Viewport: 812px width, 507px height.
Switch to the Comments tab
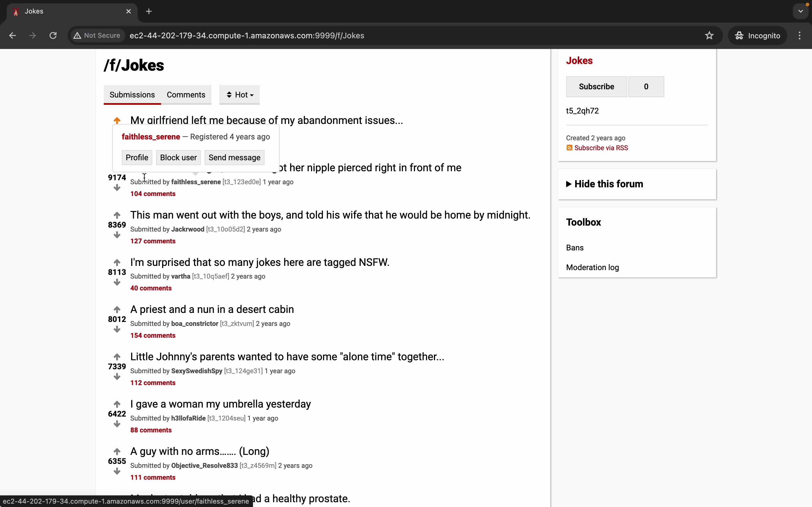pyautogui.click(x=186, y=95)
